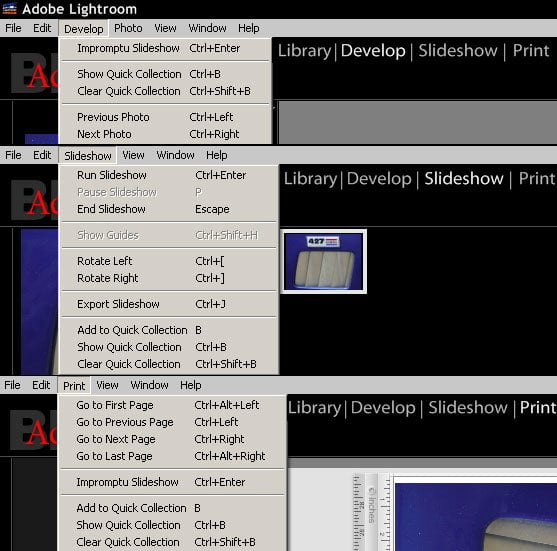Switch to Develop in bottom module picker
Screen dimensions: 557x551
pyautogui.click(x=383, y=407)
